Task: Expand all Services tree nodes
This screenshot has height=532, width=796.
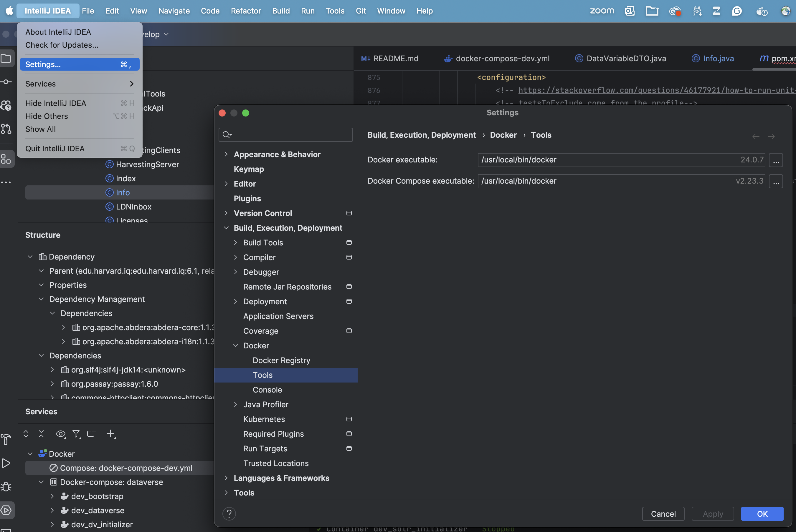Action: tap(26, 434)
